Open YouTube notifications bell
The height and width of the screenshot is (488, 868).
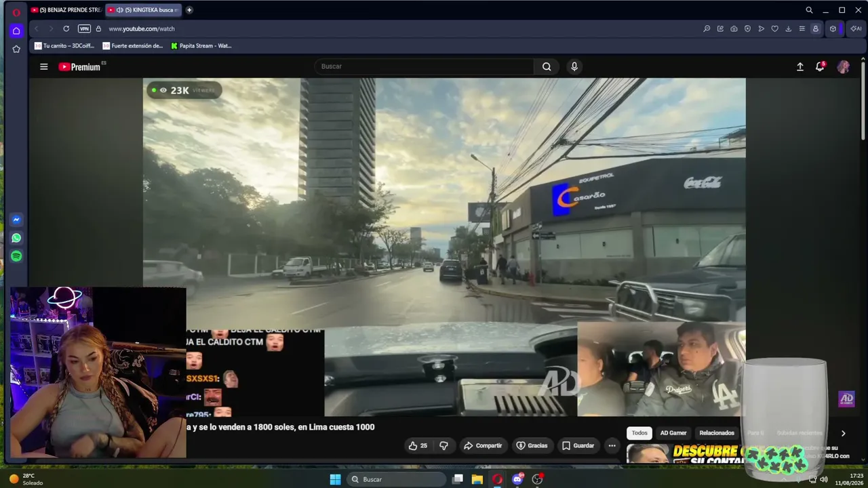click(820, 66)
